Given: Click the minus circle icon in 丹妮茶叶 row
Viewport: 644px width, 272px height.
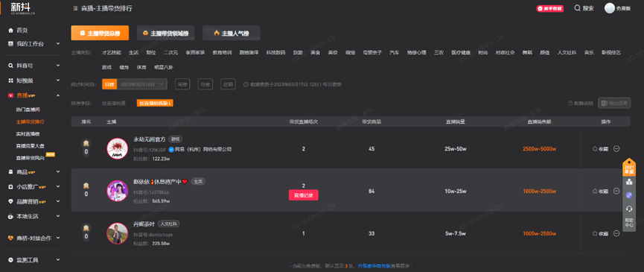Looking at the screenshot, I should pos(616,233).
